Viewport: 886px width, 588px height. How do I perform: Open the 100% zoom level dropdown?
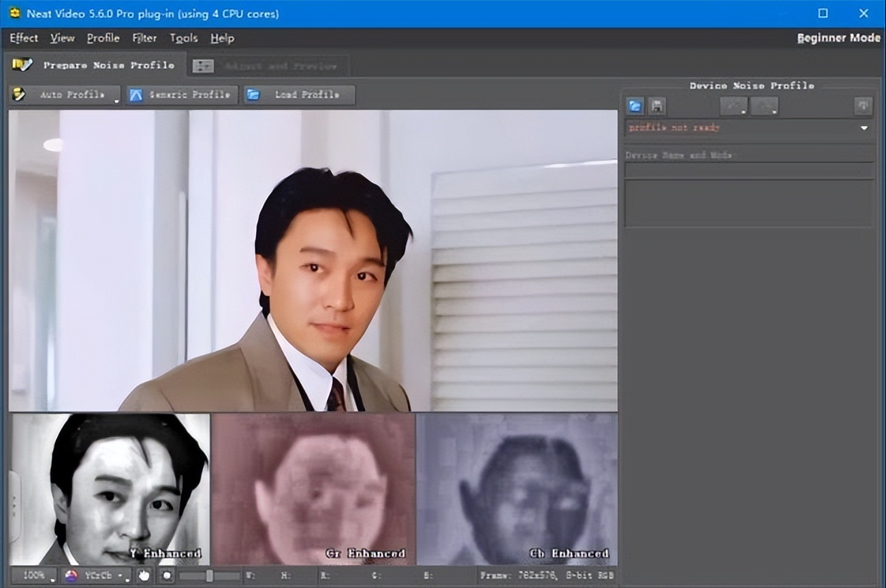[x=34, y=575]
